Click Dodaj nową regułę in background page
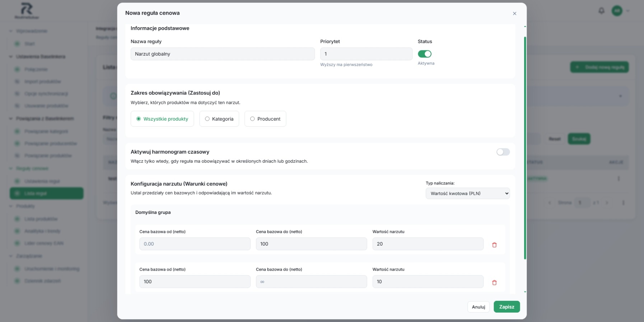Image resolution: width=644 pixels, height=322 pixels. [599, 67]
